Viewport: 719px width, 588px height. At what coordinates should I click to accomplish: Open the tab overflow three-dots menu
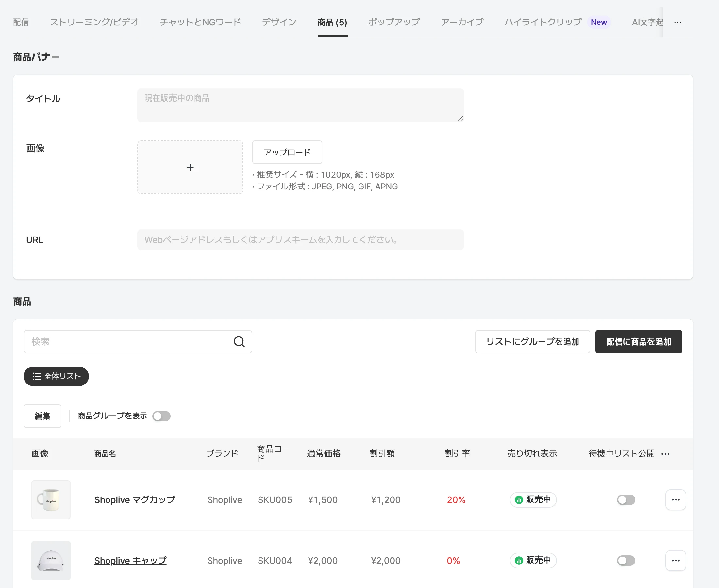678,22
